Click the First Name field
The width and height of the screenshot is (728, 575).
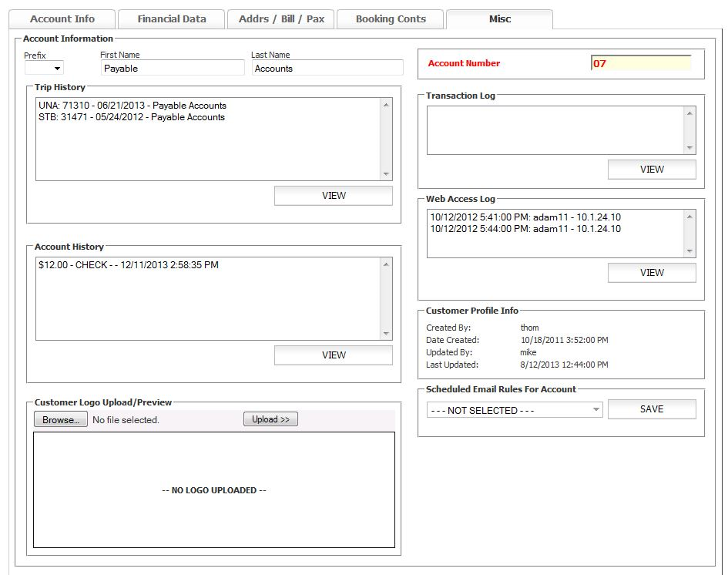point(172,69)
